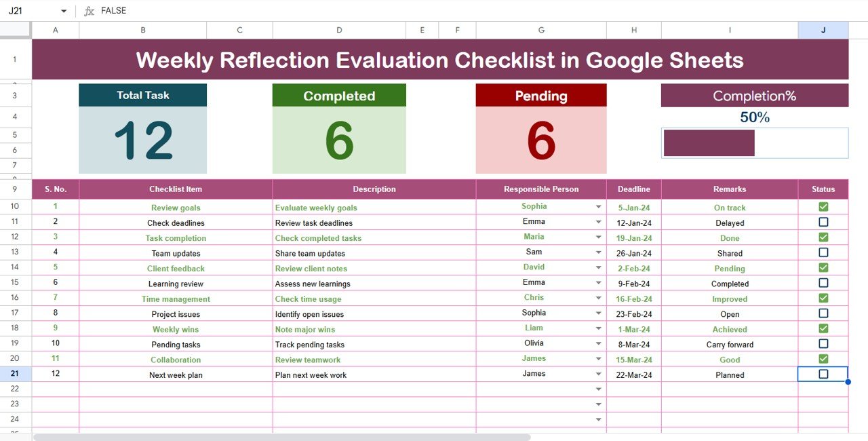The width and height of the screenshot is (868, 441).
Task: Click the formula bar showing FALSE
Action: tap(407, 11)
